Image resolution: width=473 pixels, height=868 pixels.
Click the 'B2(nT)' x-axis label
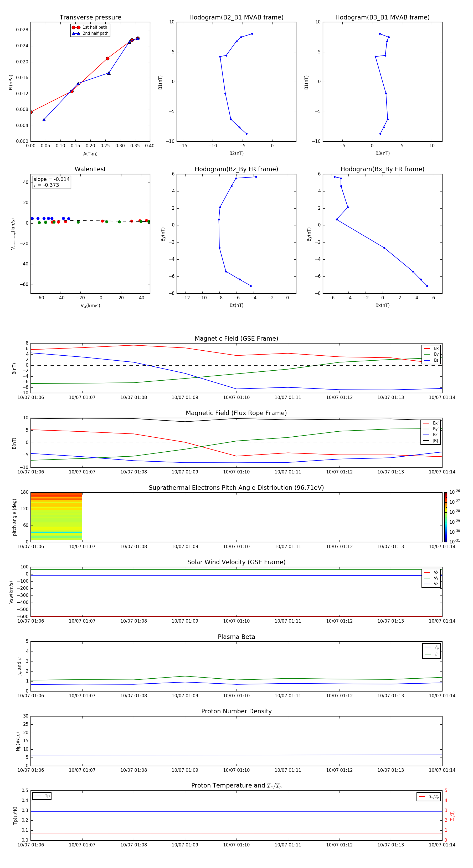pos(236,154)
